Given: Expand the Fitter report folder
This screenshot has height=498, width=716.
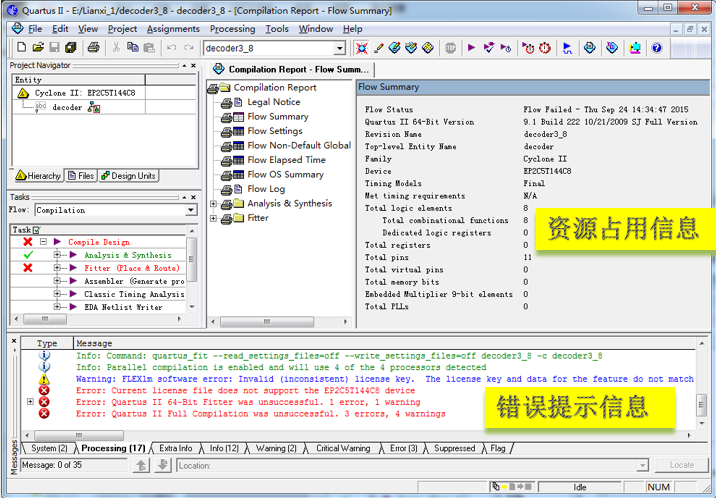Looking at the screenshot, I should point(213,218).
